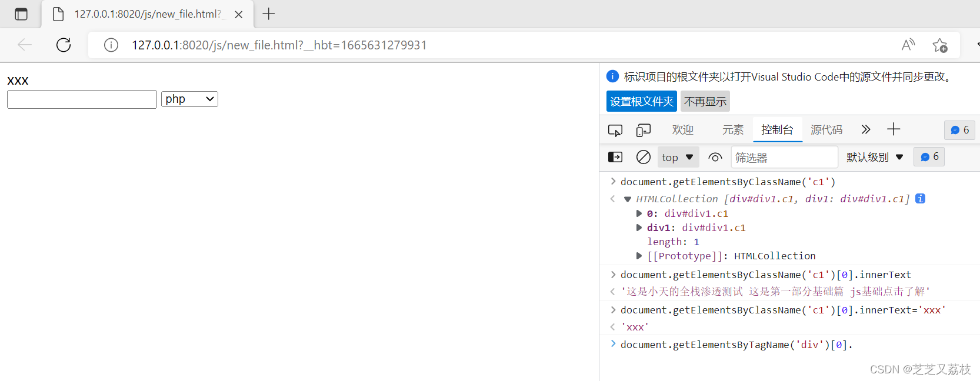Image resolution: width=980 pixels, height=381 pixels.
Task: Click the innerText result string output
Action: point(776,292)
